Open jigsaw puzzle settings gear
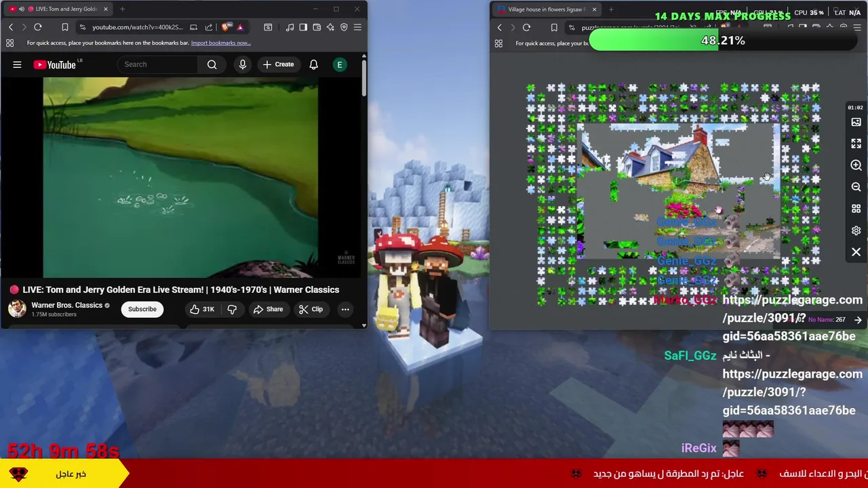Viewport: 868px width, 488px height. point(856,230)
